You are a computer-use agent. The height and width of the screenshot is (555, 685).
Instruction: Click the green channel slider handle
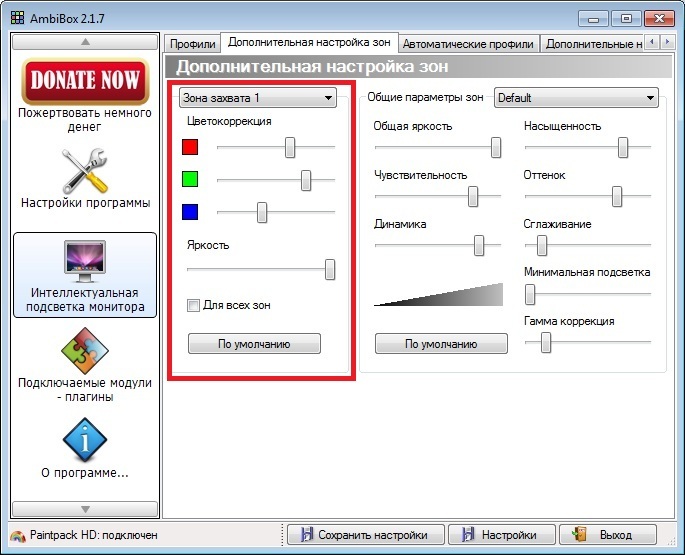(x=306, y=180)
